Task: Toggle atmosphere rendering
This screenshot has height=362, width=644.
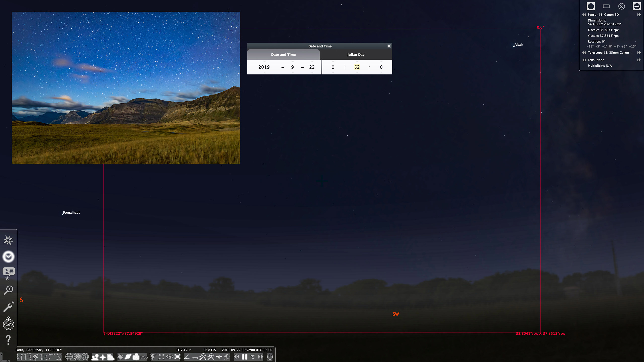Action: (x=110, y=356)
